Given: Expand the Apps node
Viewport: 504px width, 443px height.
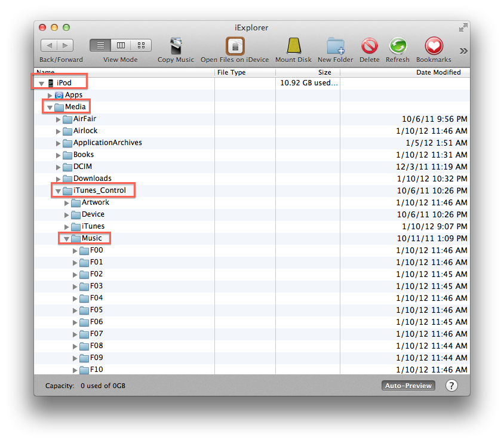Looking at the screenshot, I should coord(50,96).
